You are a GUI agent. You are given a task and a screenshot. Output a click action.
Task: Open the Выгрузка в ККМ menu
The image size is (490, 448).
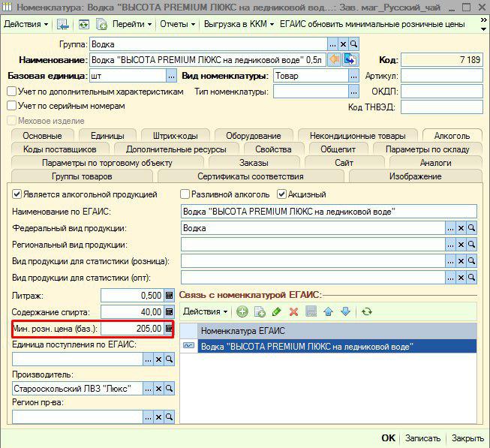click(x=239, y=24)
